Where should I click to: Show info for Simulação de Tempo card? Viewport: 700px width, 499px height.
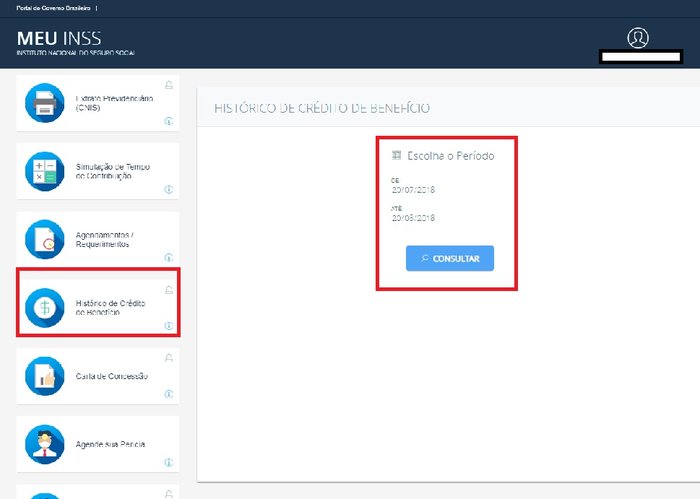(169, 189)
